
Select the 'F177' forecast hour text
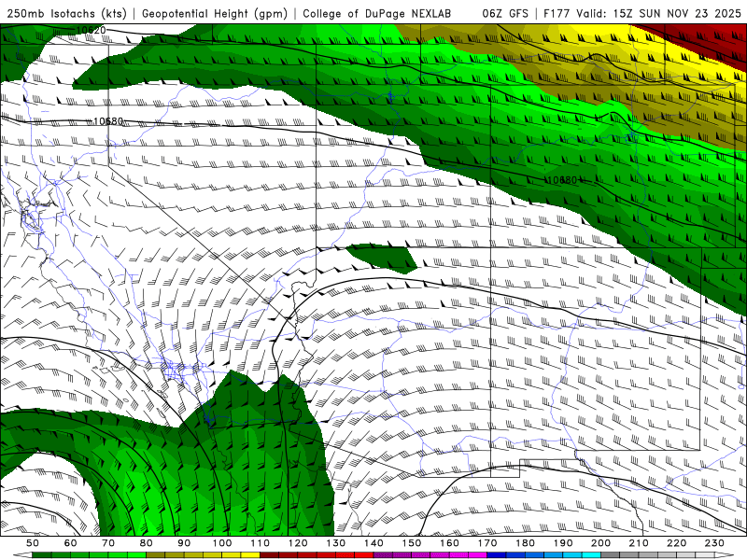click(x=557, y=14)
